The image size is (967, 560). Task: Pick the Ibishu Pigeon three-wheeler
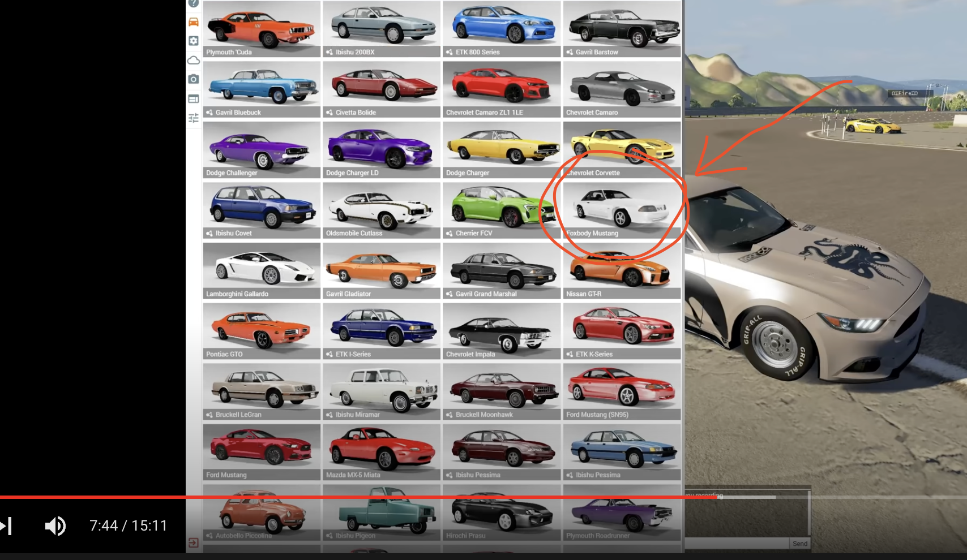382,513
